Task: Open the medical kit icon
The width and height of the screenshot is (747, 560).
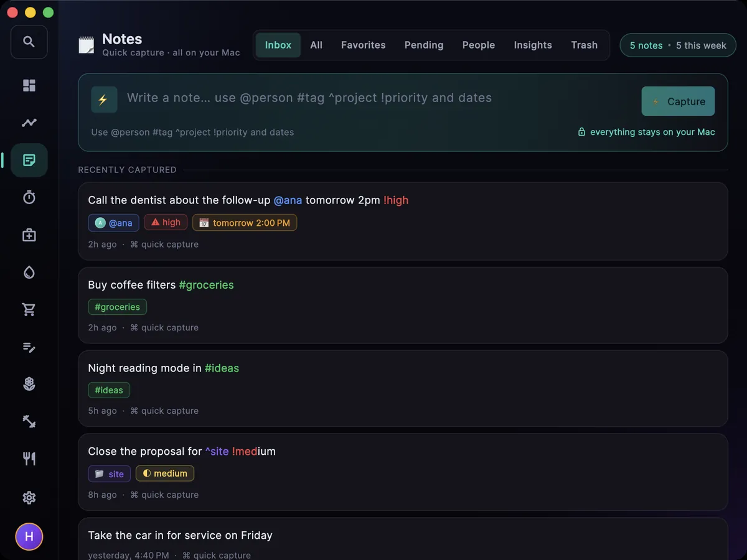Action: (29, 235)
